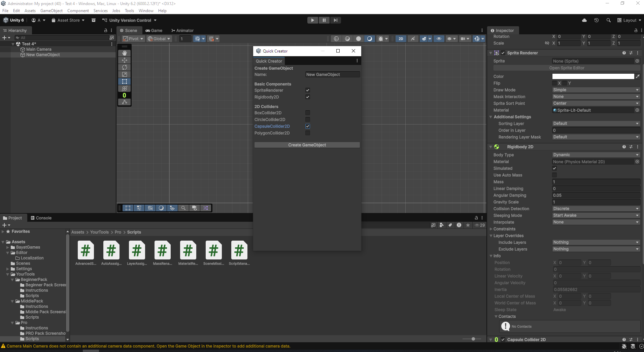Check PolygonCollider2D in Quick Creator
This screenshot has width=644, height=352.
coord(308,133)
